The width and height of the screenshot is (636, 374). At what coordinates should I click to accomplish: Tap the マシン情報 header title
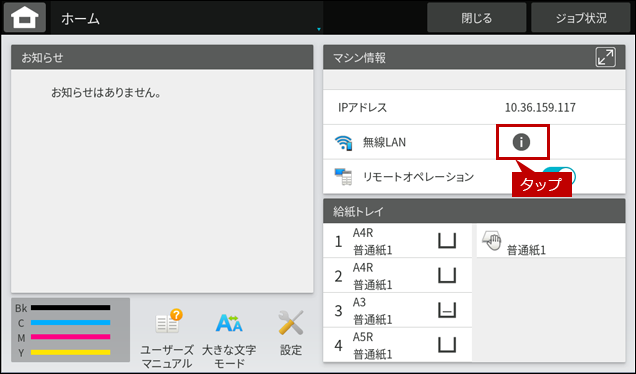(x=359, y=58)
